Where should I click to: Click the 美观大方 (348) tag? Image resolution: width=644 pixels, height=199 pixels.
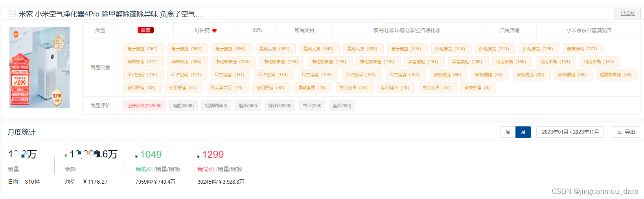[319, 49]
